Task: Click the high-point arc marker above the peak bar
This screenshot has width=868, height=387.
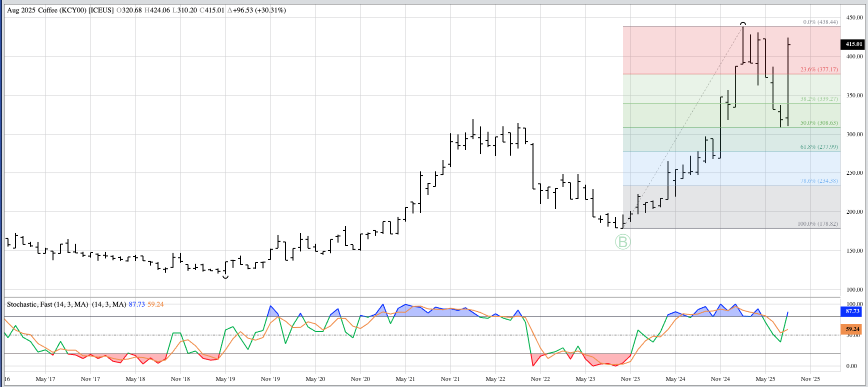Action: pyautogui.click(x=743, y=23)
